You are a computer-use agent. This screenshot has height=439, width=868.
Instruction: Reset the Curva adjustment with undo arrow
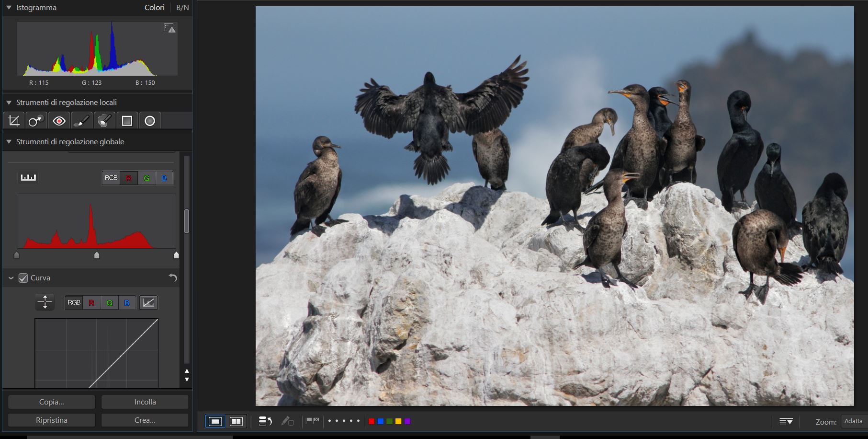click(173, 278)
